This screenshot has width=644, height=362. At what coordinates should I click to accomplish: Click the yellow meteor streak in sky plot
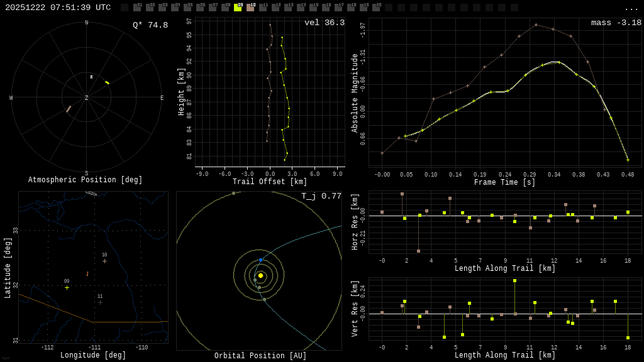(107, 82)
